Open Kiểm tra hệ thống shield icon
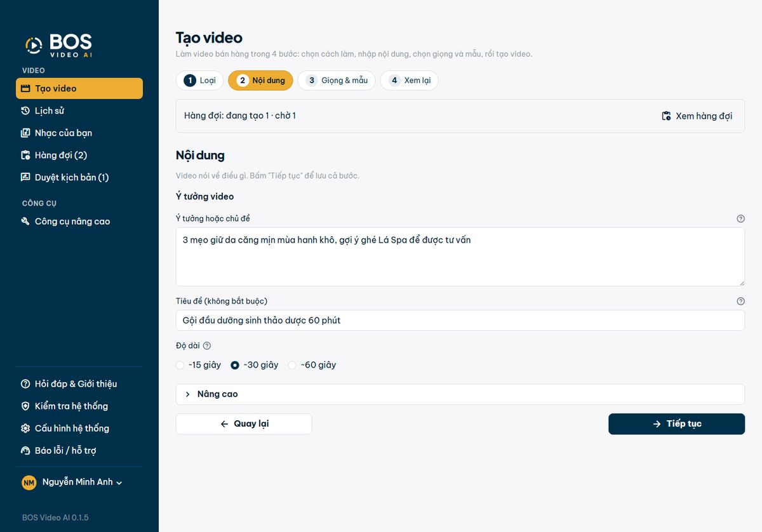The image size is (762, 532). 25,406
